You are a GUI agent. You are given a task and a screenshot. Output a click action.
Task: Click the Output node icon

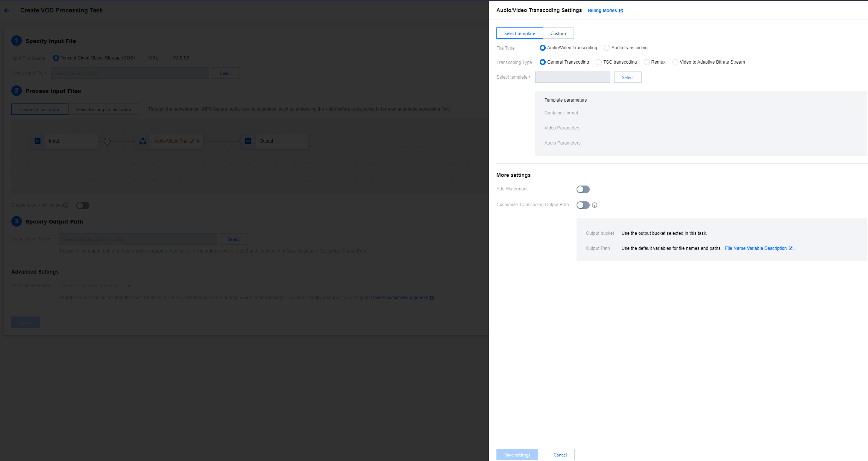[248, 141]
